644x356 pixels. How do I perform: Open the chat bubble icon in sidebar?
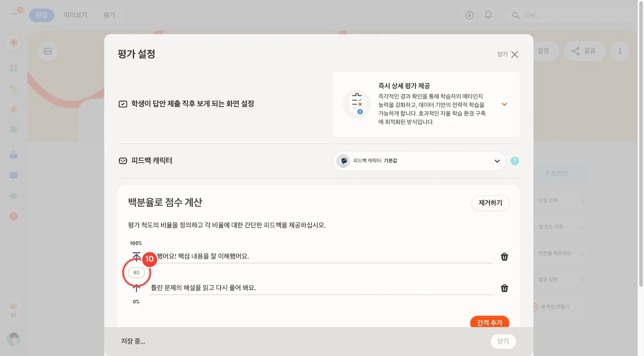[x=14, y=176]
